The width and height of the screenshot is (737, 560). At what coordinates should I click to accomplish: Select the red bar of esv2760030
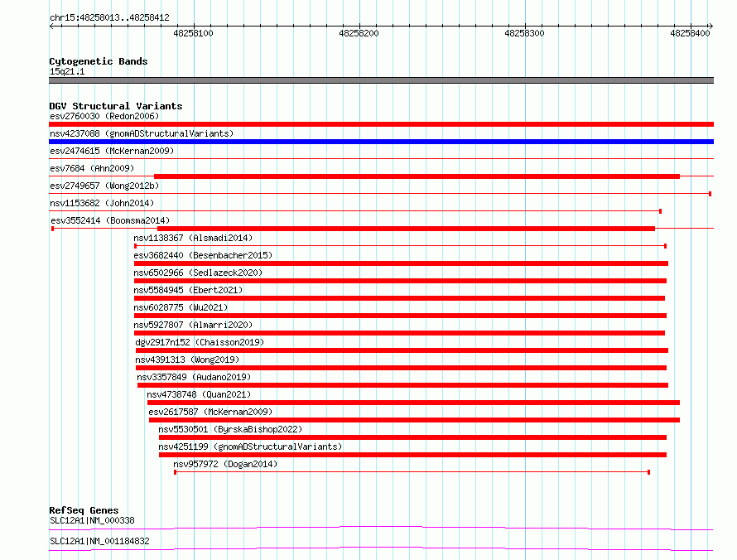pos(381,124)
